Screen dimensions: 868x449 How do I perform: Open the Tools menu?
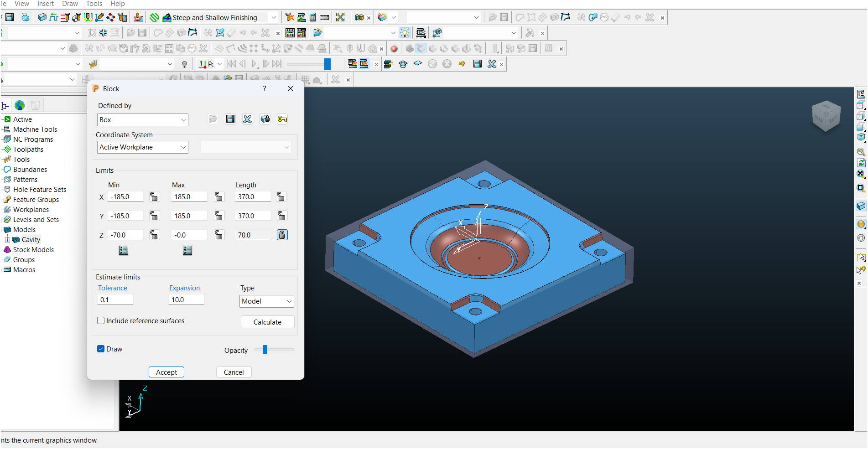coord(94,4)
